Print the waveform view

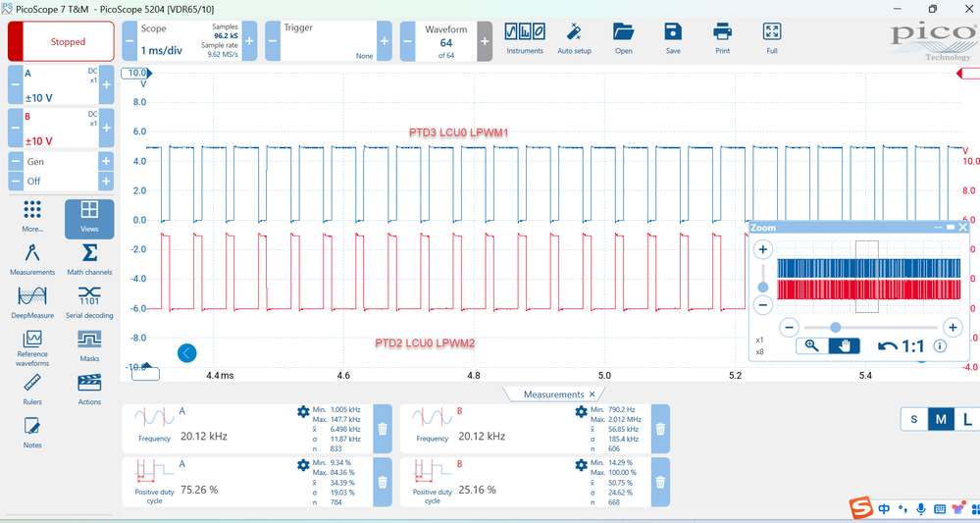pyautogui.click(x=723, y=38)
